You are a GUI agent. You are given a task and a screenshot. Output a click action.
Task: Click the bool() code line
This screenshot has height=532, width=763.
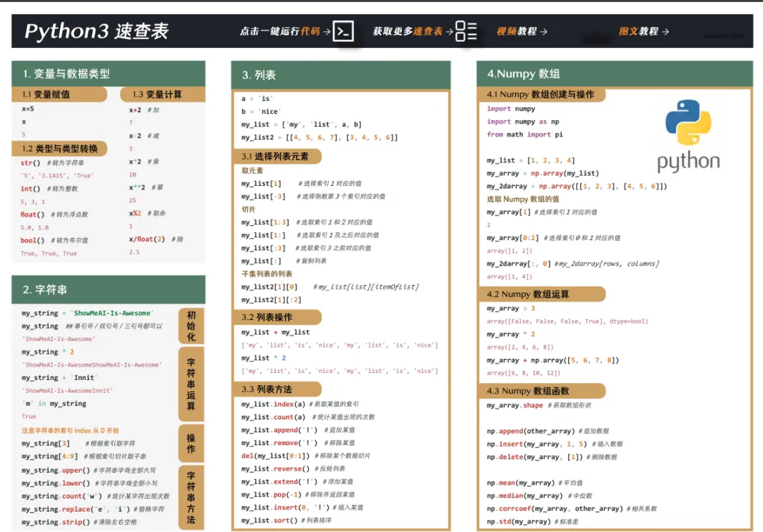[x=54, y=240]
